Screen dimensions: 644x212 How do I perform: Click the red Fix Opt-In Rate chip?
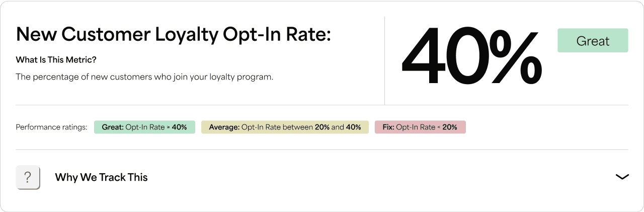point(420,127)
